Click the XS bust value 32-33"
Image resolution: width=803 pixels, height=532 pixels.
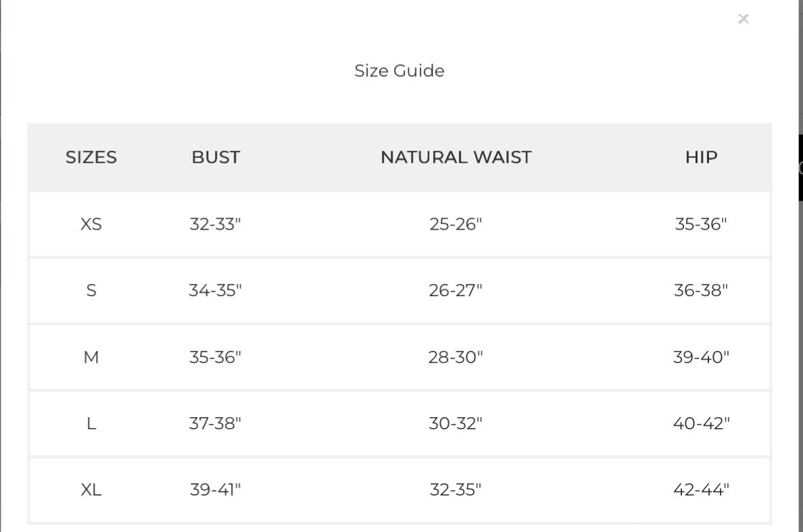point(216,224)
